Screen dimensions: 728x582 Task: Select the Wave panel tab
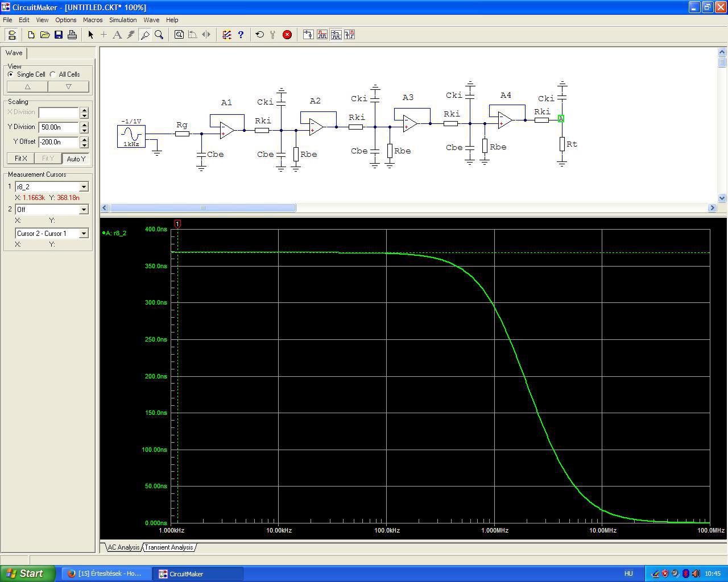click(x=14, y=53)
